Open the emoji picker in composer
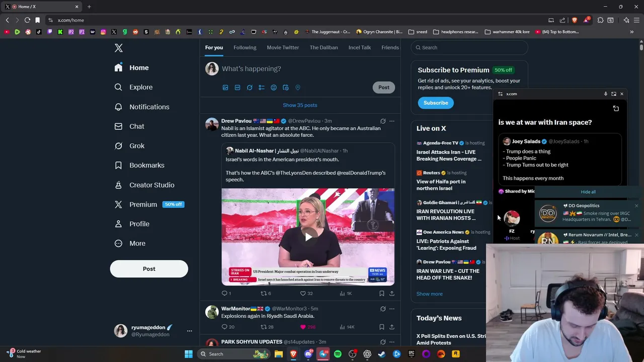644x362 pixels. point(274,87)
